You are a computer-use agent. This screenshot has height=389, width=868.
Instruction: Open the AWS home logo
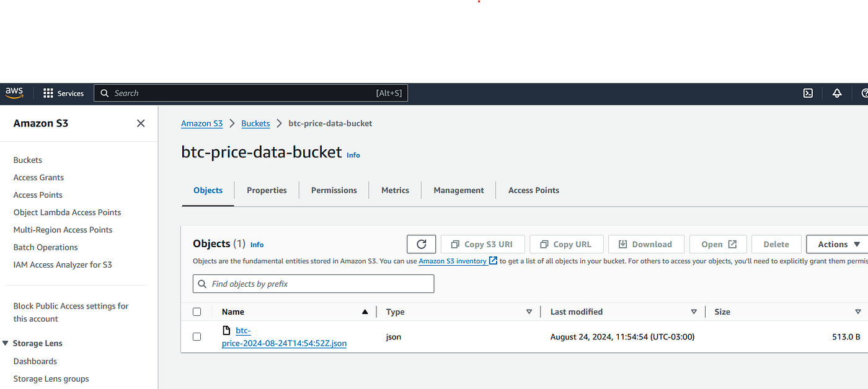point(14,93)
